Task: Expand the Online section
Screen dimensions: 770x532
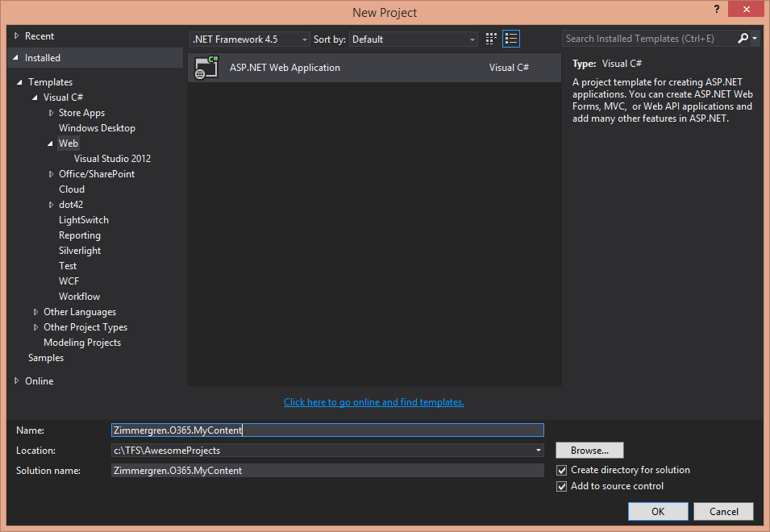Action: 17,381
